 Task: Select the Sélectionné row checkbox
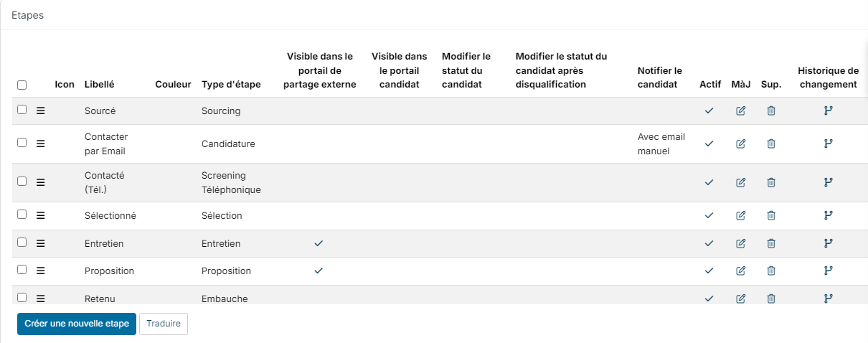pyautogui.click(x=22, y=214)
